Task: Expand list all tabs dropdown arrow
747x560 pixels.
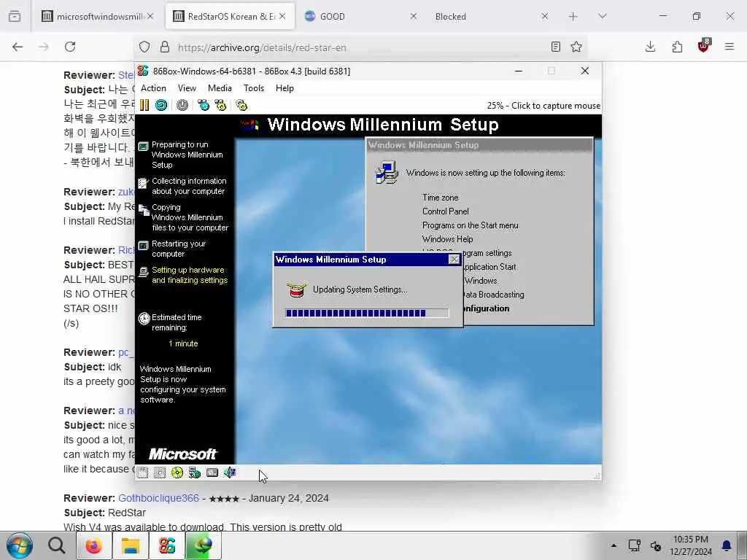Action: (x=603, y=16)
